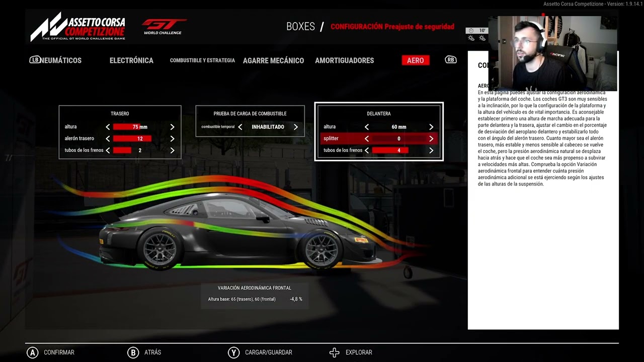Click the TRASERO panel header

(120, 114)
